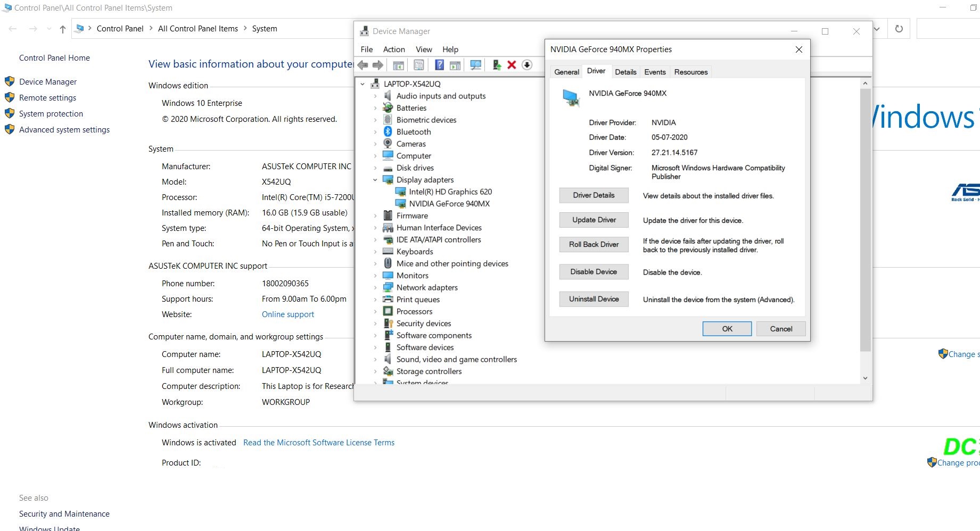Select Intel(R) HD Graphics 620 device
980x531 pixels.
tap(450, 192)
